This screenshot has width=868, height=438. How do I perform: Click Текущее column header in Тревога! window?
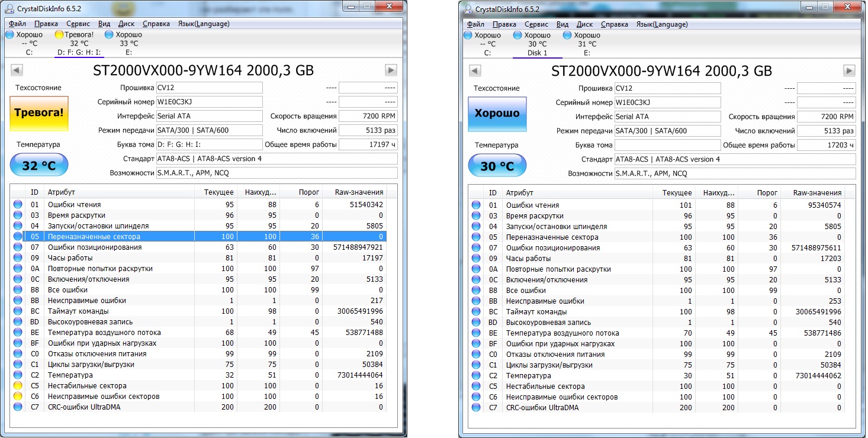click(x=216, y=192)
